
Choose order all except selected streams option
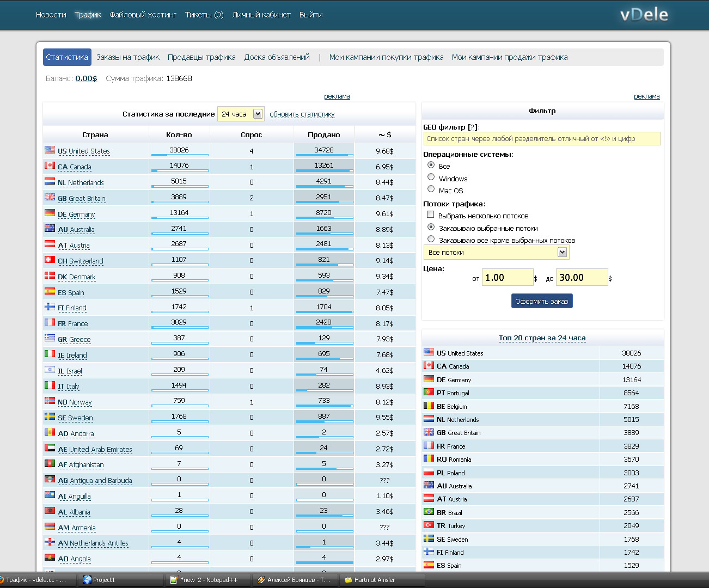[x=431, y=239]
